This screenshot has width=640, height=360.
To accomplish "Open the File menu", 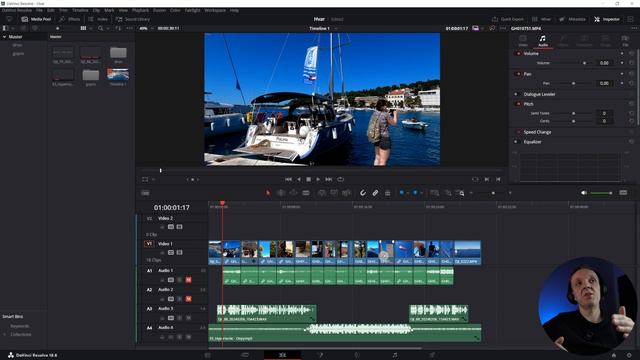I will (39, 10).
